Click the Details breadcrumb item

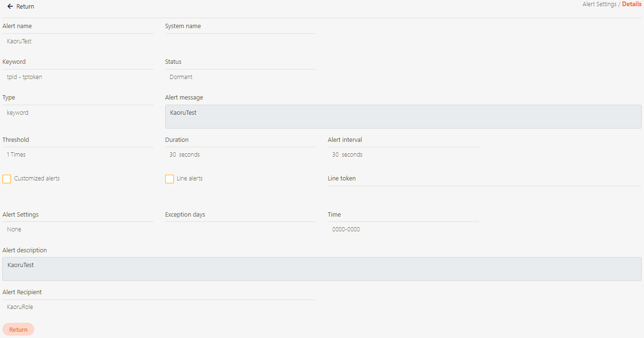tap(632, 4)
